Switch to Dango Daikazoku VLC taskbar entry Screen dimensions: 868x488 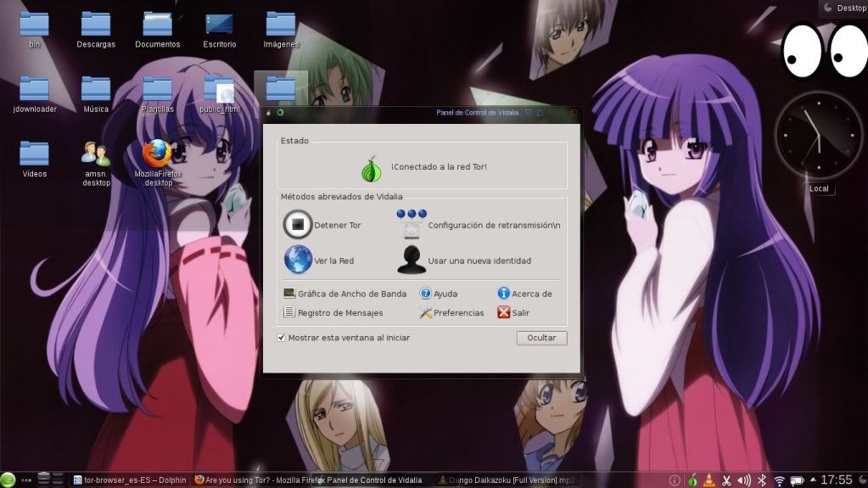(507, 480)
